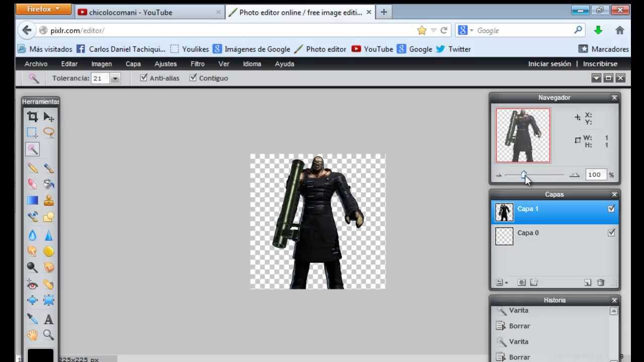The width and height of the screenshot is (644, 362).
Task: Select the Burn hand tool
Action: [x=49, y=267]
